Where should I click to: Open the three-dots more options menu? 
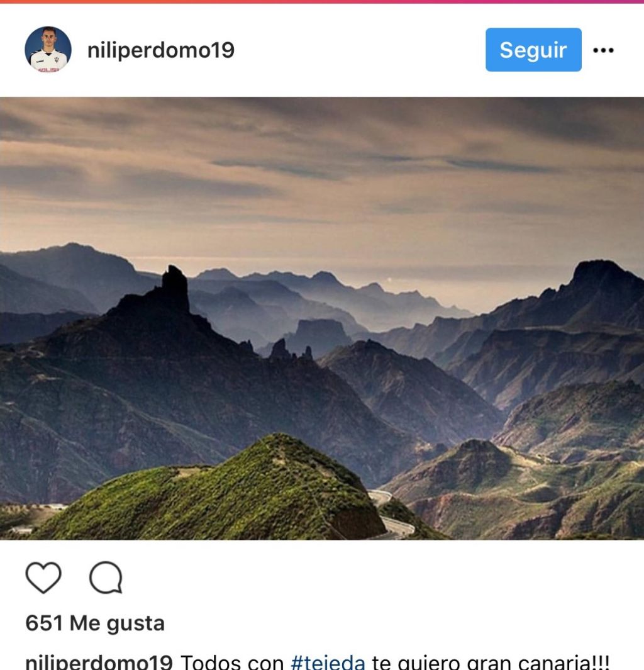click(603, 50)
